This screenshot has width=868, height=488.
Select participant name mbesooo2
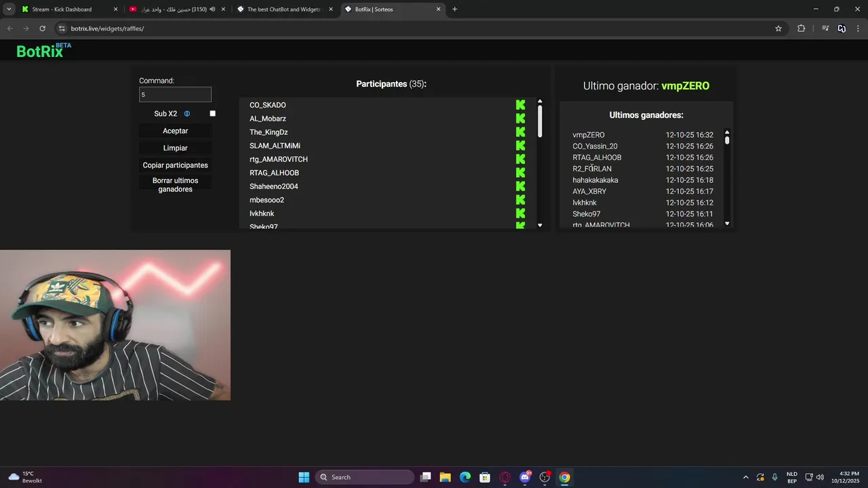[x=267, y=200]
